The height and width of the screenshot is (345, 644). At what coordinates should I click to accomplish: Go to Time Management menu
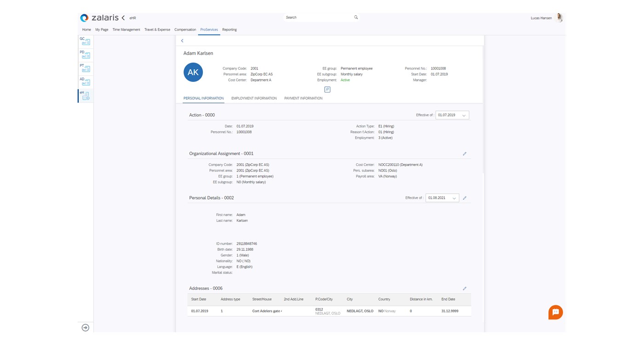tap(126, 29)
